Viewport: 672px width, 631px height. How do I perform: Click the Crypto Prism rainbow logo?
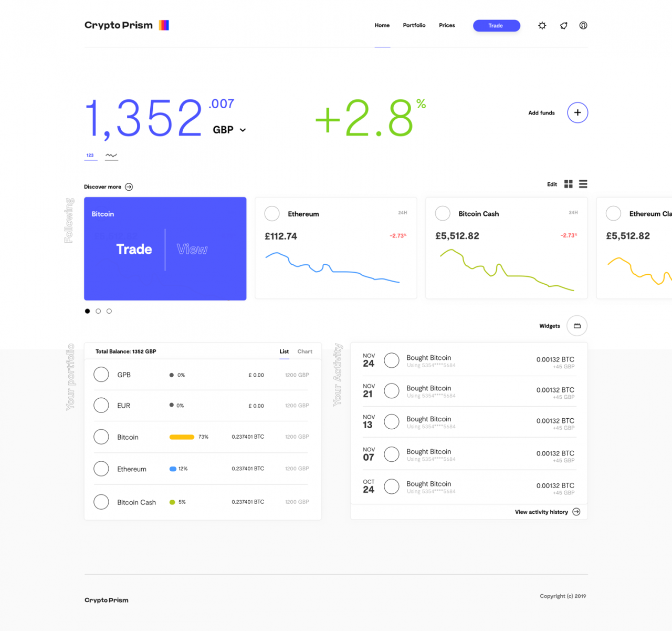(164, 25)
